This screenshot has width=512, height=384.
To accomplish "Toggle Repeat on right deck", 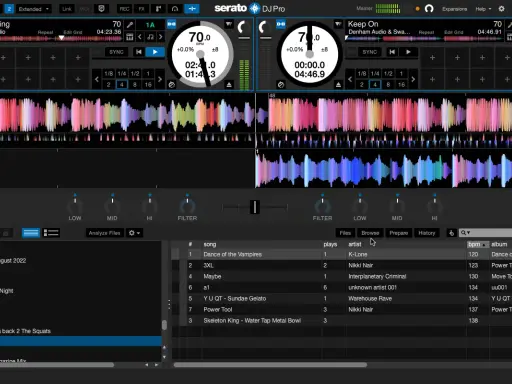I will tap(426, 32).
